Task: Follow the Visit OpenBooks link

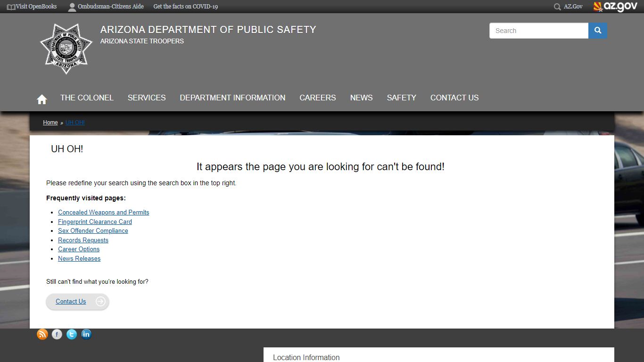Action: point(36,7)
